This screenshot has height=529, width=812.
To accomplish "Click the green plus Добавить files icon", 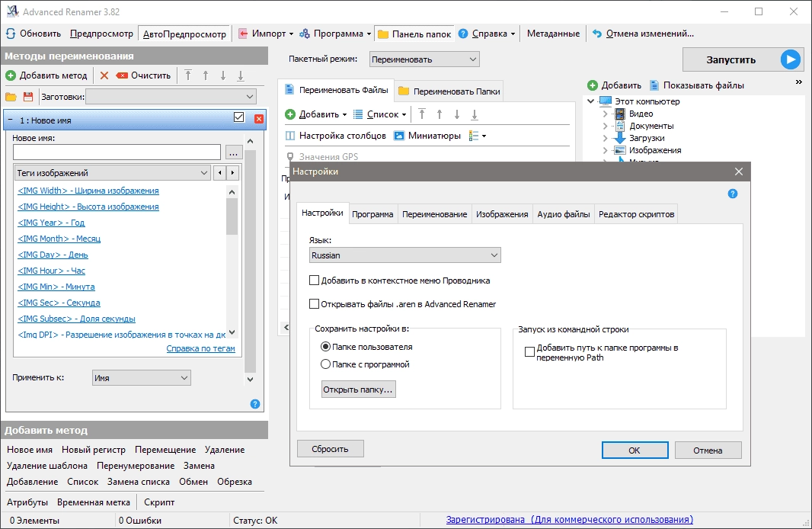I will coord(290,114).
